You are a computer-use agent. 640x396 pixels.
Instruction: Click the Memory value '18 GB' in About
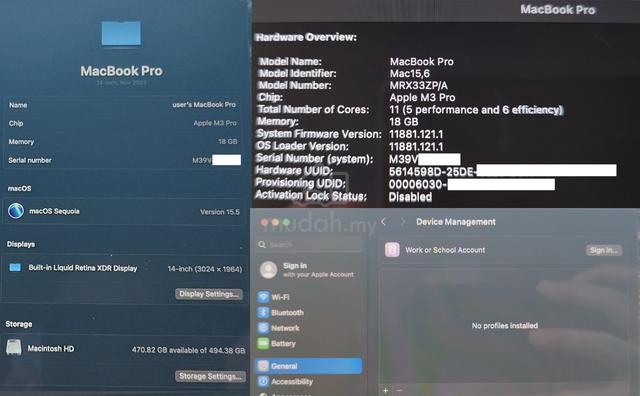click(x=228, y=141)
